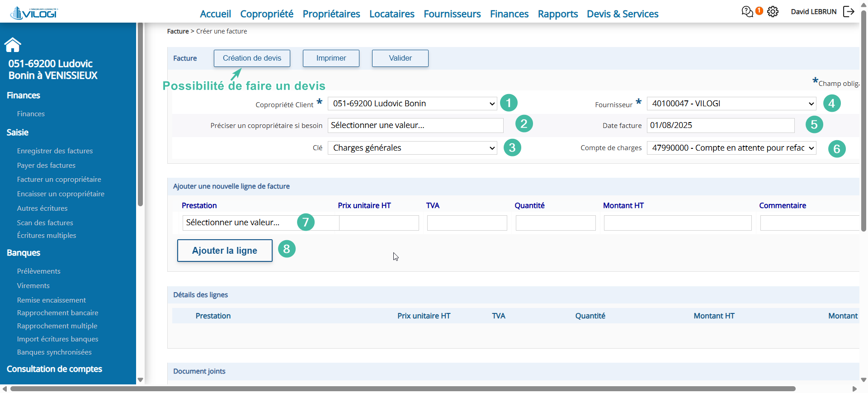Open the Devis & Services menu

pos(623,14)
